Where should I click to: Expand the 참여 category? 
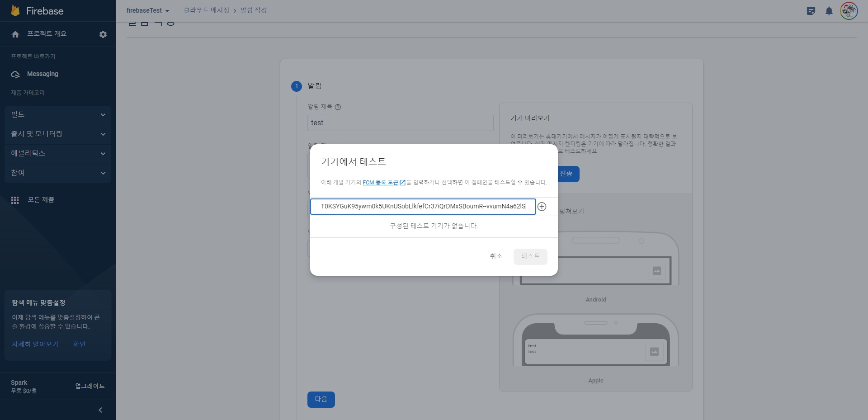pyautogui.click(x=58, y=173)
